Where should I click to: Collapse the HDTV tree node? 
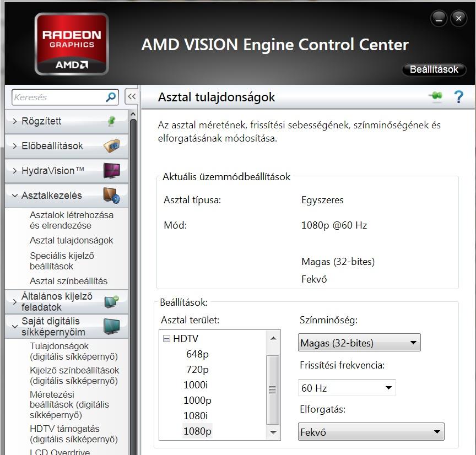pos(167,338)
